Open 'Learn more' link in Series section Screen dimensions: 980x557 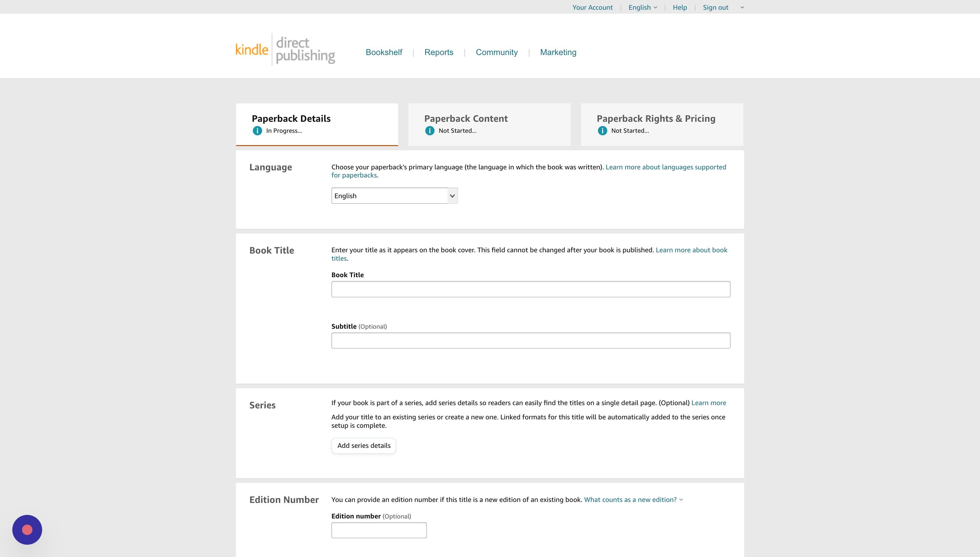pyautogui.click(x=708, y=403)
